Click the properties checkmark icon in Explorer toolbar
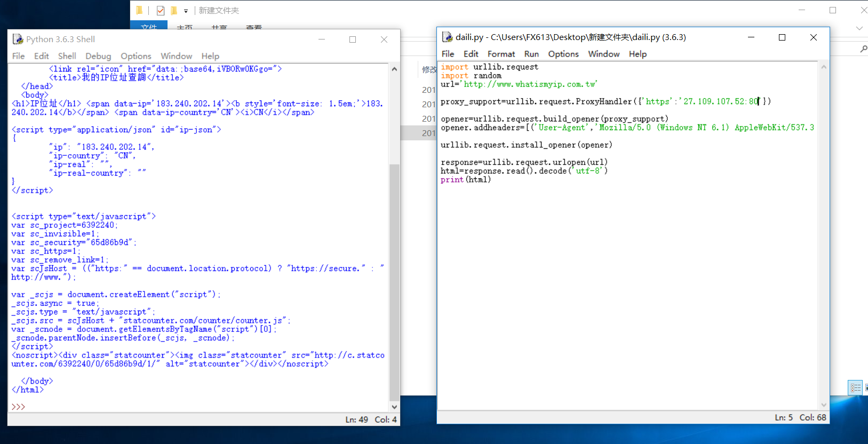The width and height of the screenshot is (868, 444). coord(161,11)
